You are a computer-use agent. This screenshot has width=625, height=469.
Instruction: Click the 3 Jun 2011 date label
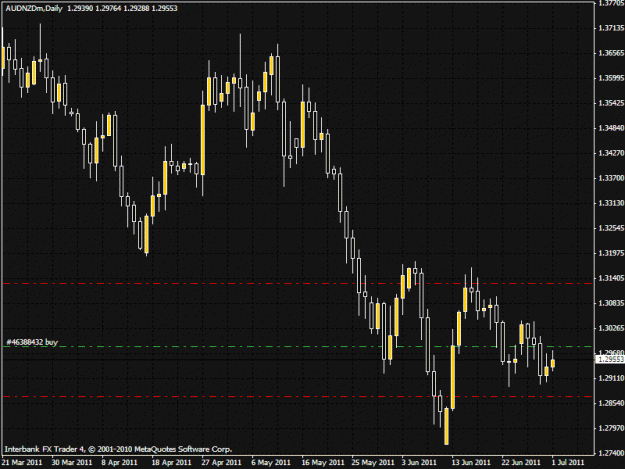point(419,463)
